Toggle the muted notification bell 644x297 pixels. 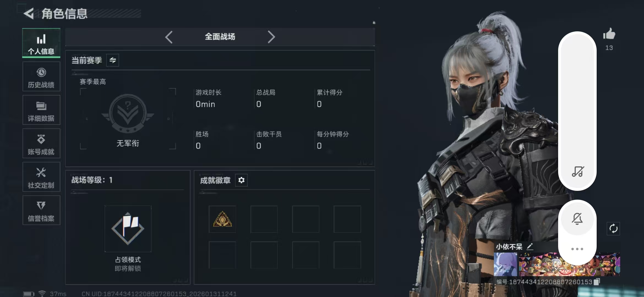[x=577, y=219]
